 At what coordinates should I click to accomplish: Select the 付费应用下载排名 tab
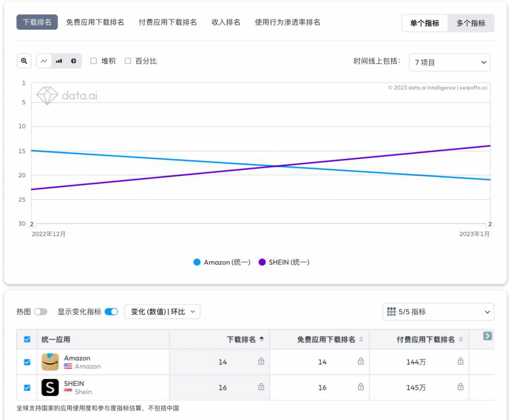[x=168, y=22]
